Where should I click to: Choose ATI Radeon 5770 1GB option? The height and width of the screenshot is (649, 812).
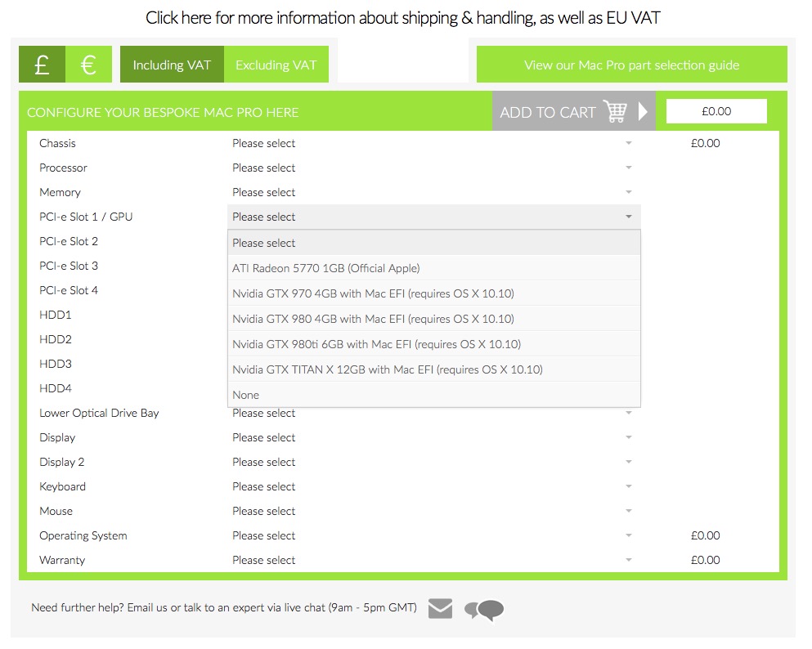(434, 268)
